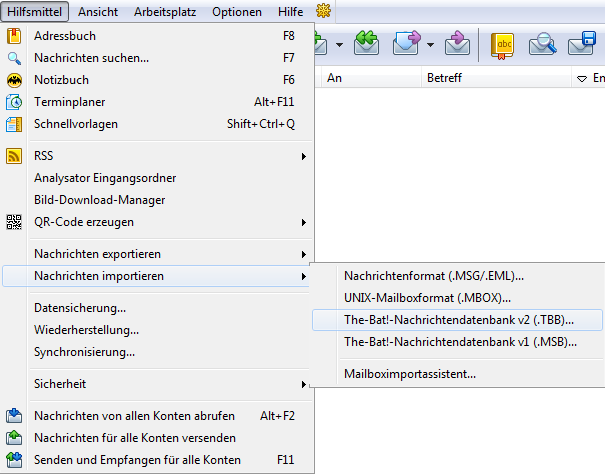Select Terminplaner menu entry

[x=157, y=102]
